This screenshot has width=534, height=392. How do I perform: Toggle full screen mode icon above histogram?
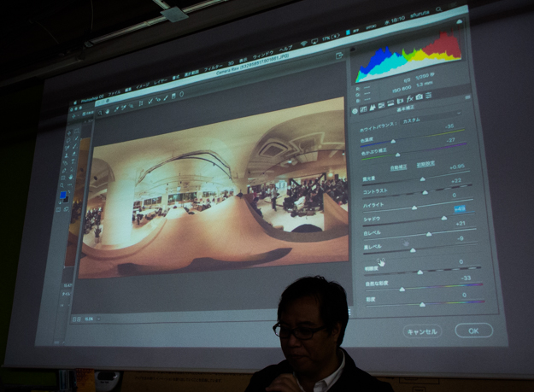click(339, 57)
